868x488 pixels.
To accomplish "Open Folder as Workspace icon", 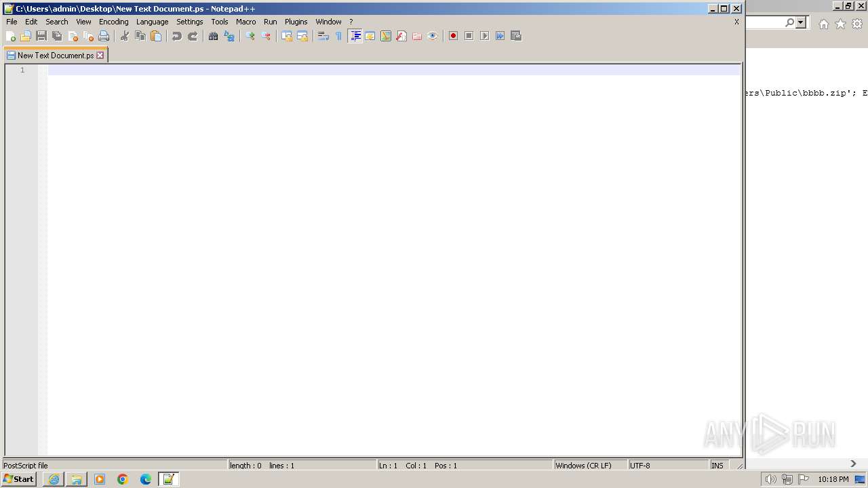I will 417,36.
